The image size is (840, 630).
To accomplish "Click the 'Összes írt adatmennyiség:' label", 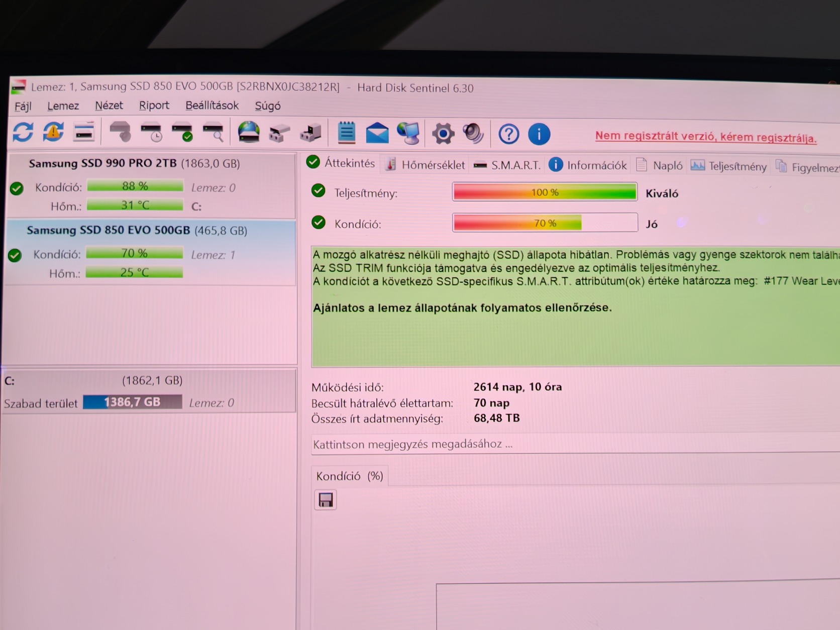I will tap(377, 418).
